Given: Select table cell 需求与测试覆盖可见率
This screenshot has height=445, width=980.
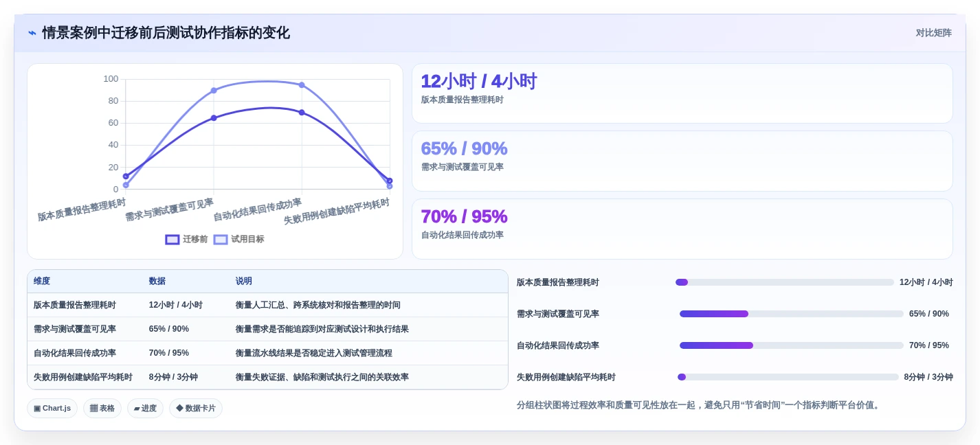Looking at the screenshot, I should [75, 329].
